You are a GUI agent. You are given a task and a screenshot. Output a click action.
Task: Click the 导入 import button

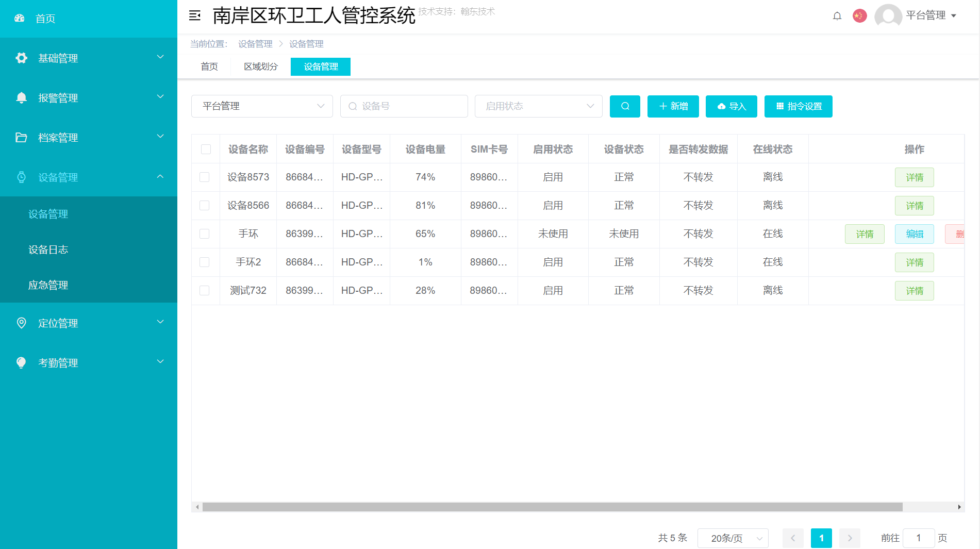pos(731,106)
